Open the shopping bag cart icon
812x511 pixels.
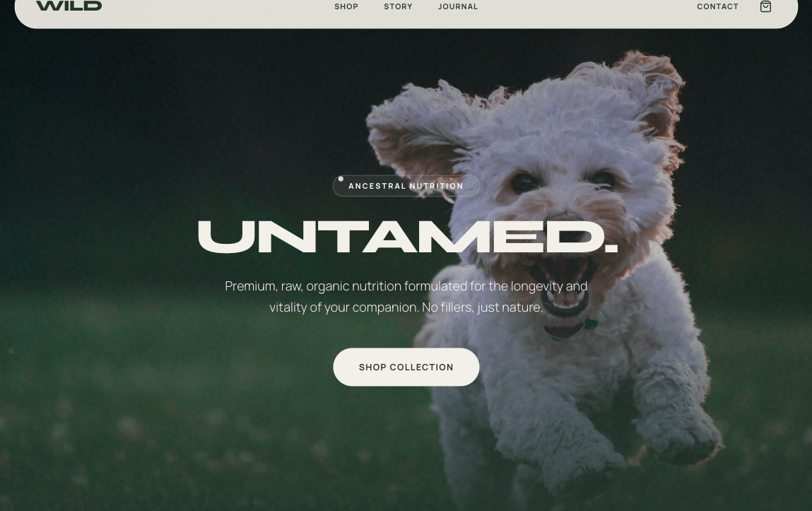[x=765, y=6]
